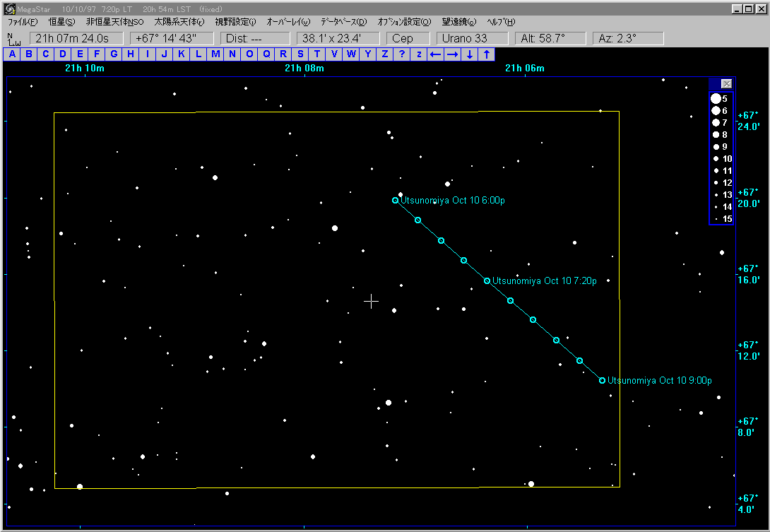Click the O toolbar button
770x532 pixels.
pos(249,54)
